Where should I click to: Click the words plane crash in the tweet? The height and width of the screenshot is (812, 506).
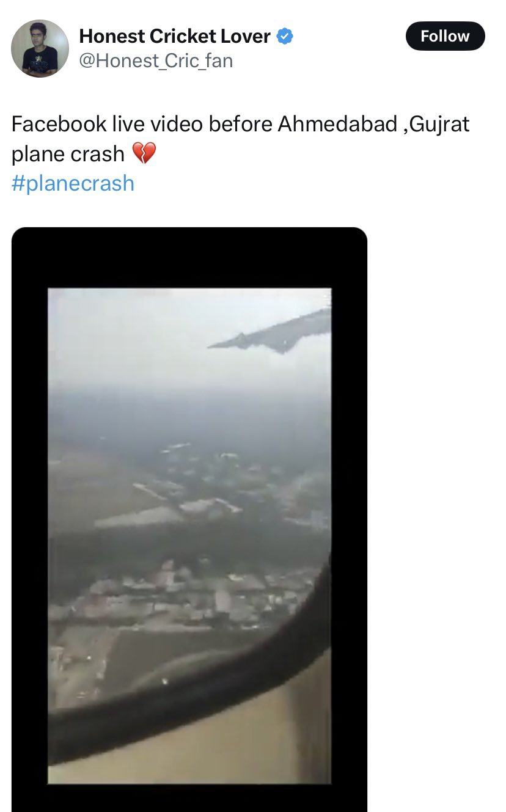(x=68, y=154)
